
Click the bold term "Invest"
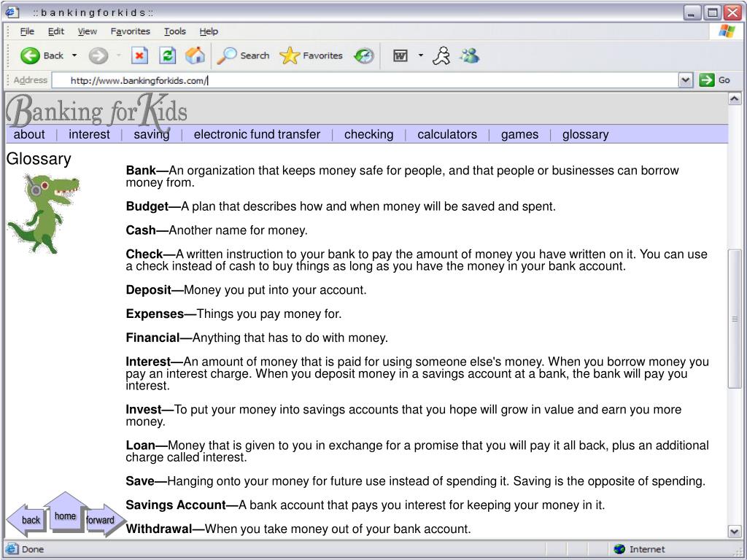point(144,410)
